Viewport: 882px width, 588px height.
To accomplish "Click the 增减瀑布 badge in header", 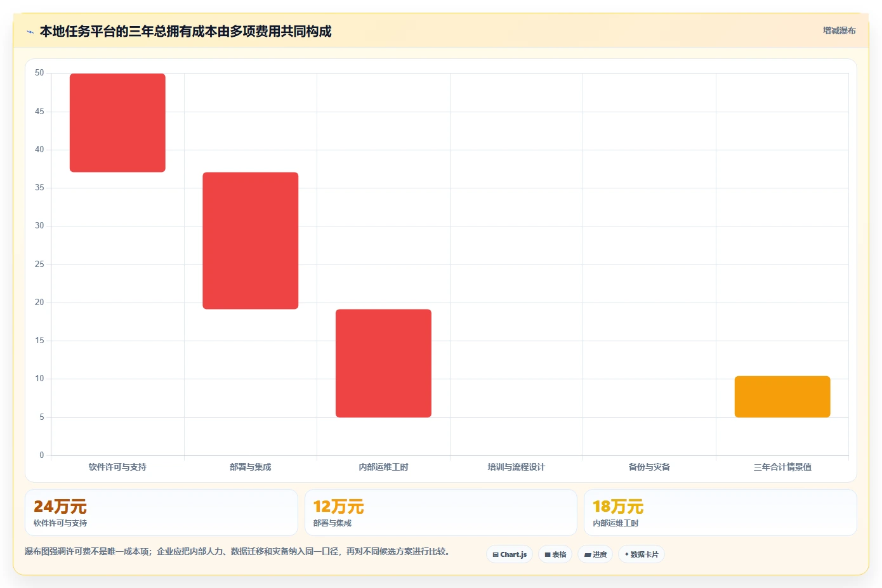I will point(839,30).
